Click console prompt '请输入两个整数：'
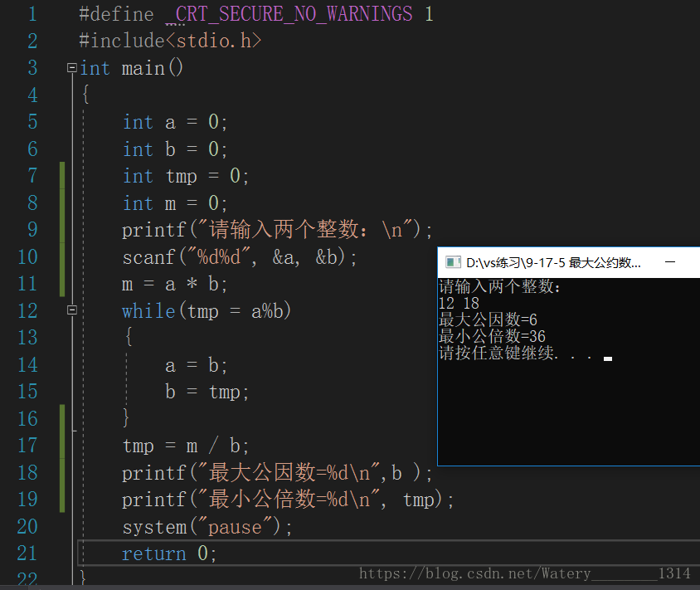Viewport: 700px width, 590px height. click(x=500, y=287)
